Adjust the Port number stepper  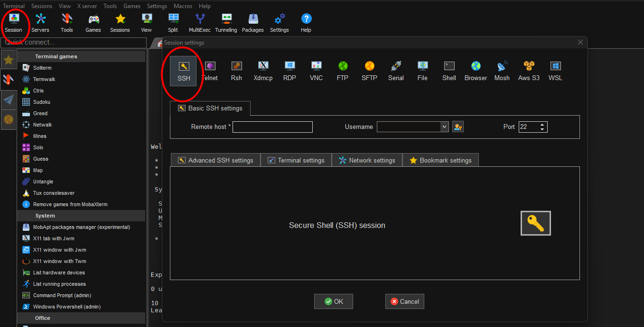pos(543,127)
